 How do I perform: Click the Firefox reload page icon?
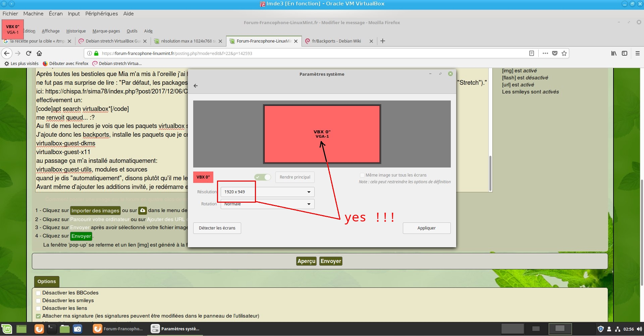click(29, 53)
